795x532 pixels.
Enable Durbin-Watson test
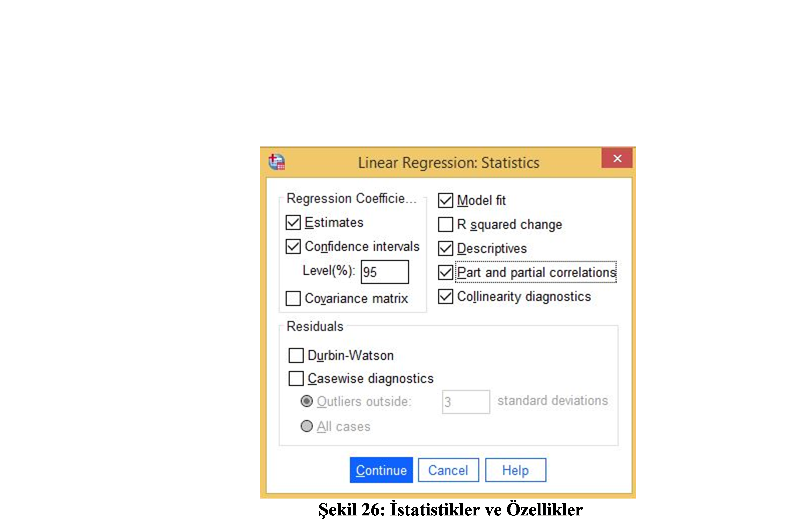(296, 355)
